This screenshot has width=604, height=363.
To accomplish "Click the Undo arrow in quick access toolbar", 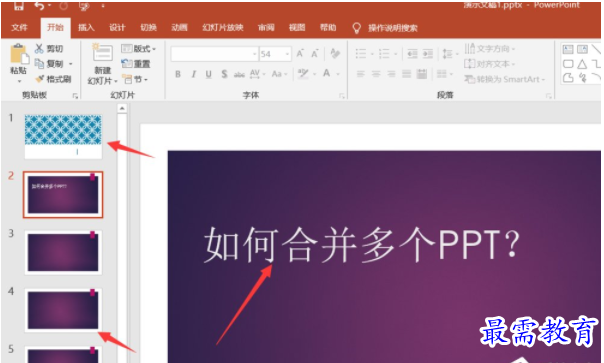I will pyautogui.click(x=39, y=6).
